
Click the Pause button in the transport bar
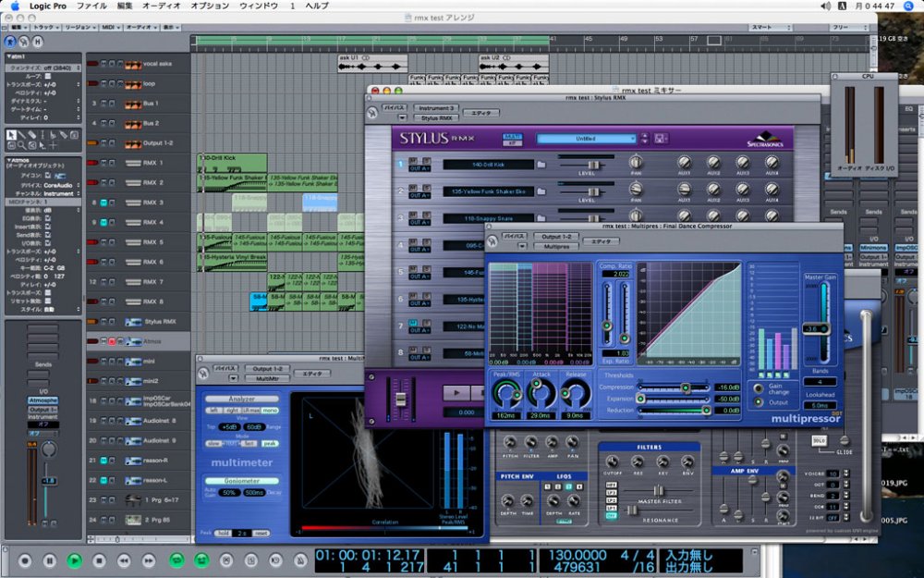pos(50,560)
